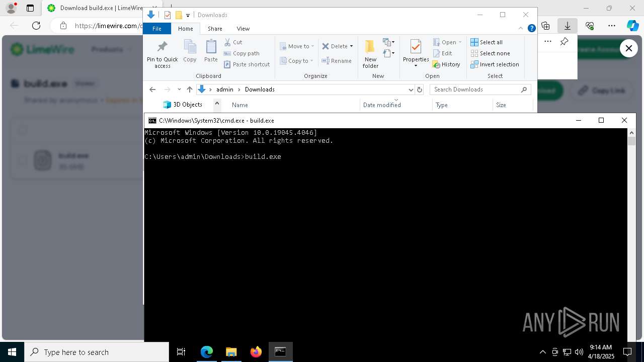Click Explorer Back navigation arrow

click(152, 89)
